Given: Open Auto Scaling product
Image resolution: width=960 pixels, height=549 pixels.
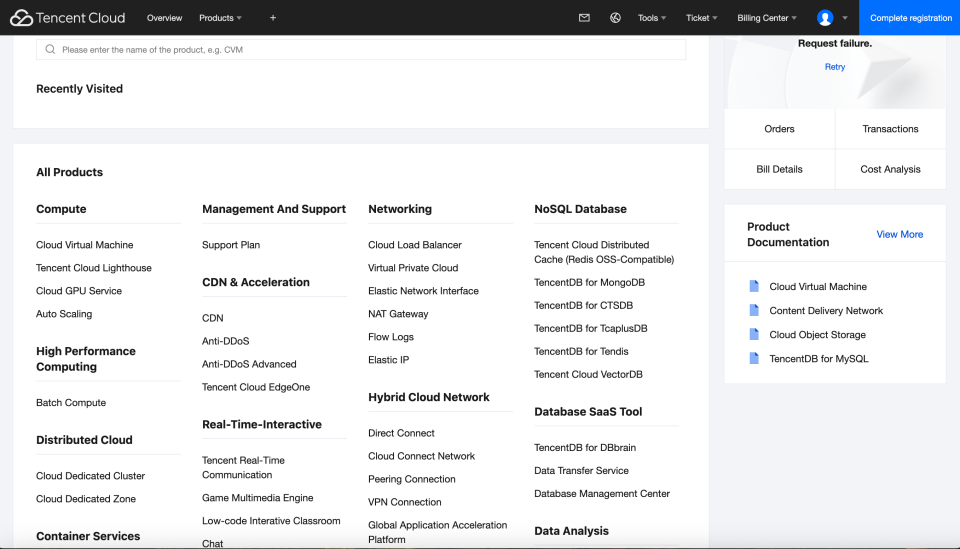Looking at the screenshot, I should [64, 314].
